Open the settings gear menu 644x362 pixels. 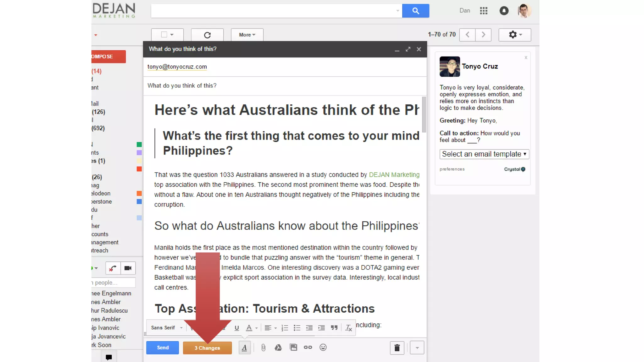tap(515, 35)
